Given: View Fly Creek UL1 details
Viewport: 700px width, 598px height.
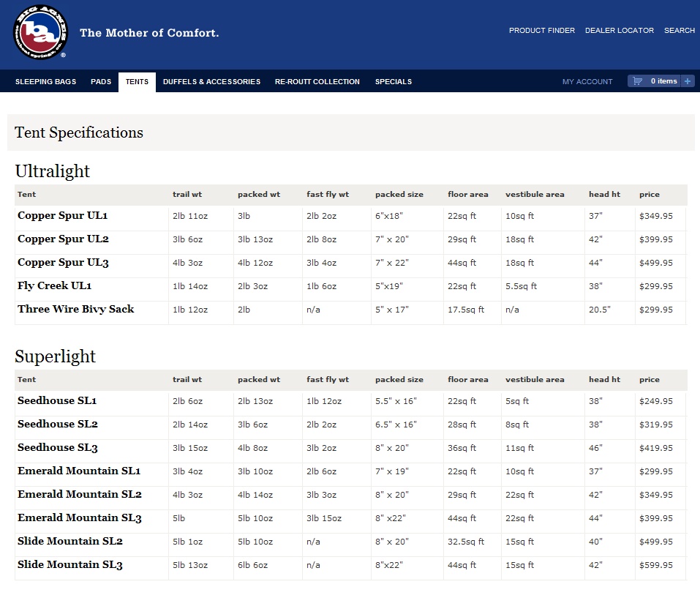Looking at the screenshot, I should (x=54, y=286).
